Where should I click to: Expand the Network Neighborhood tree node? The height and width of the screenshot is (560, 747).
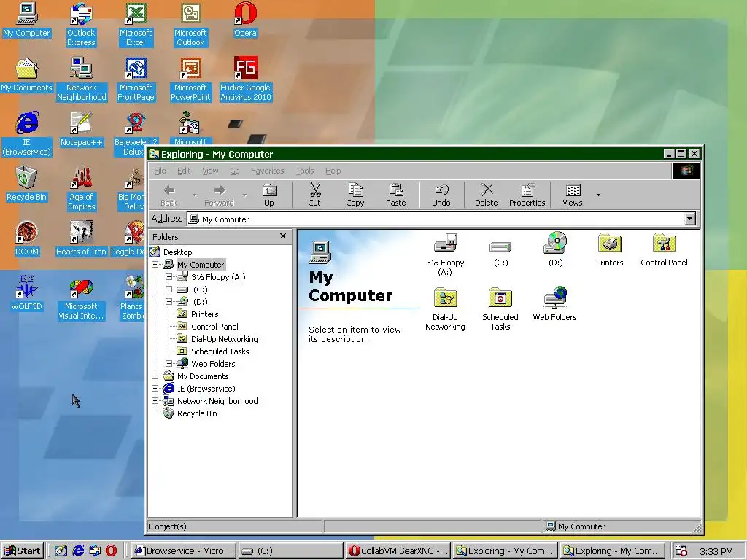point(155,400)
